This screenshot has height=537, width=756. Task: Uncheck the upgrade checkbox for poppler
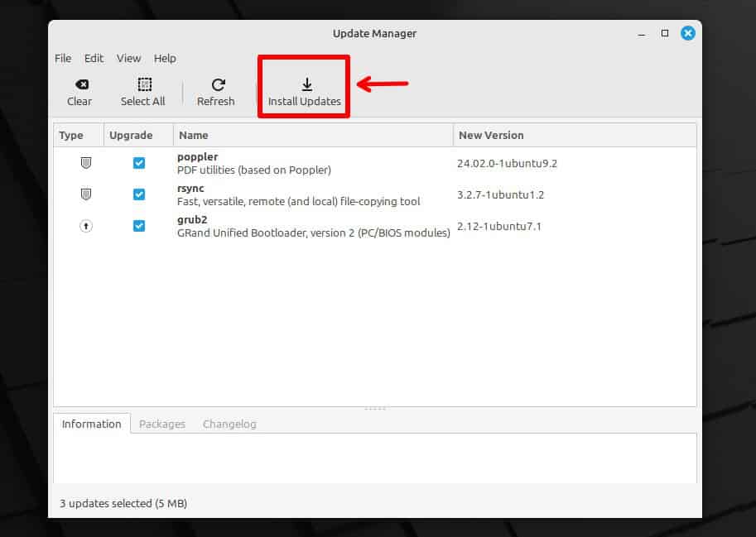139,163
